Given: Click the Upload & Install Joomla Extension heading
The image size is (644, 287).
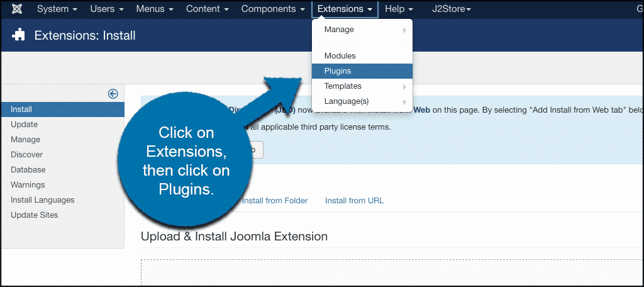Looking at the screenshot, I should point(234,237).
